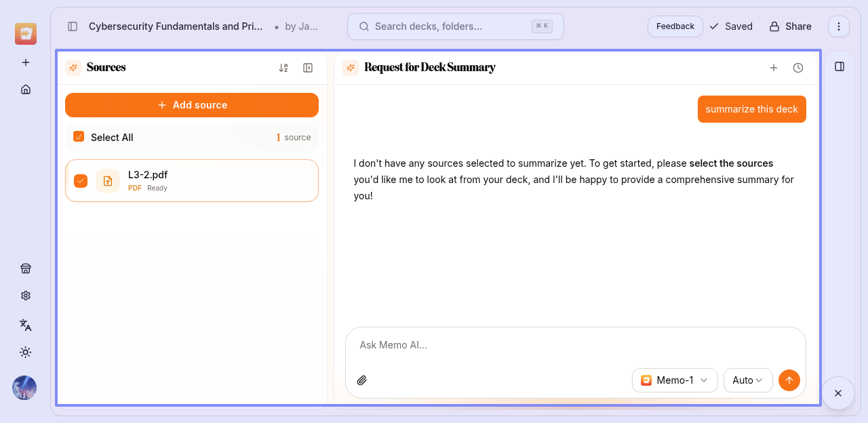Send message with orange arrow button

pyautogui.click(x=789, y=380)
